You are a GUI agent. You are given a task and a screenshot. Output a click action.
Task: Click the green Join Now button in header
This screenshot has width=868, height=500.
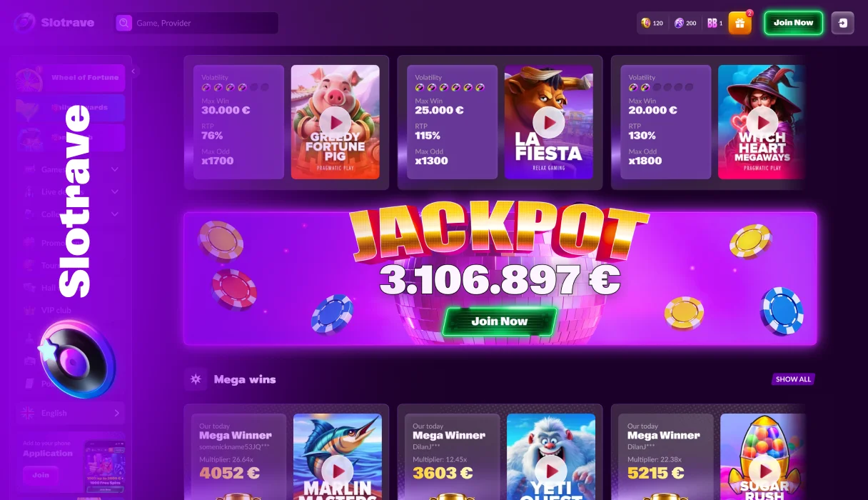[x=793, y=23]
